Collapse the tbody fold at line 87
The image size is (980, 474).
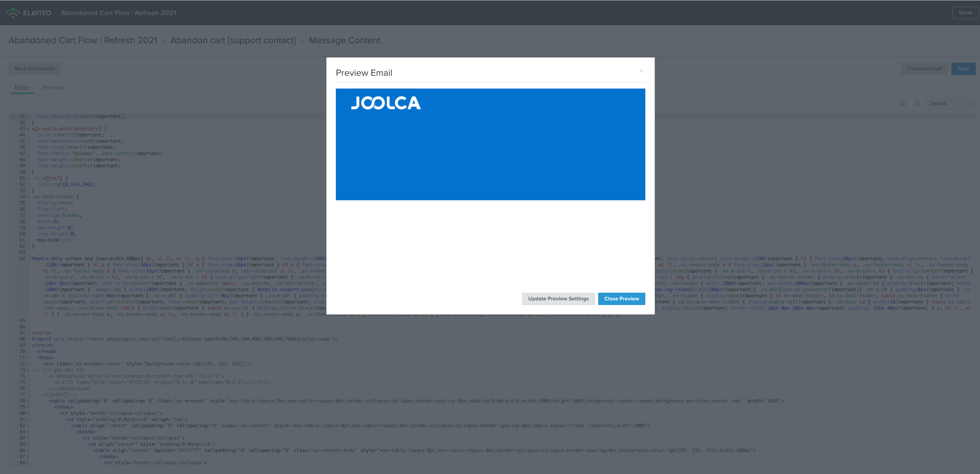click(27, 457)
